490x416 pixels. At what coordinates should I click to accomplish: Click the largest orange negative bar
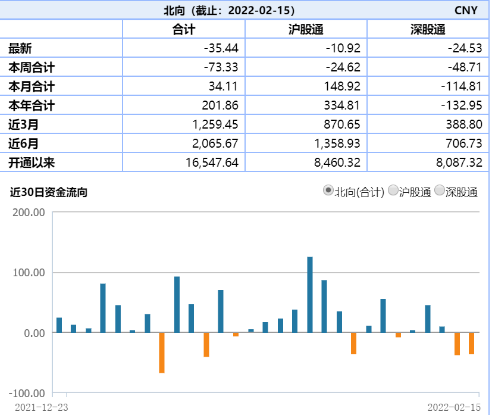[x=162, y=353]
